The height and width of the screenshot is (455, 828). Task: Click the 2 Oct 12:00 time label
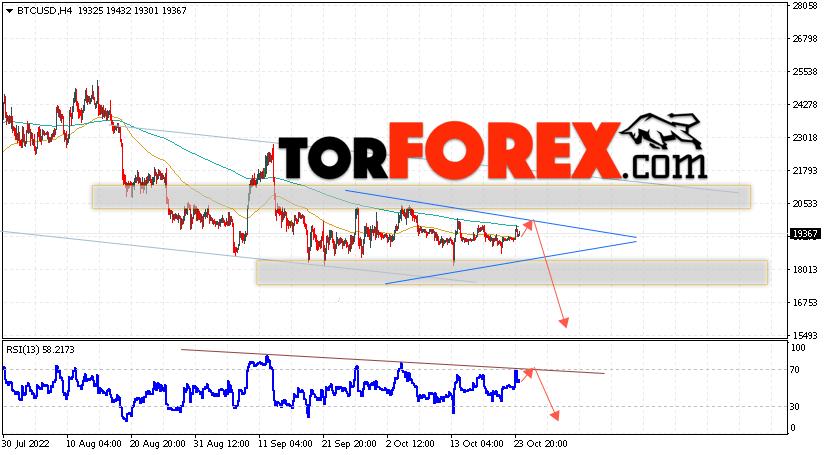410,444
